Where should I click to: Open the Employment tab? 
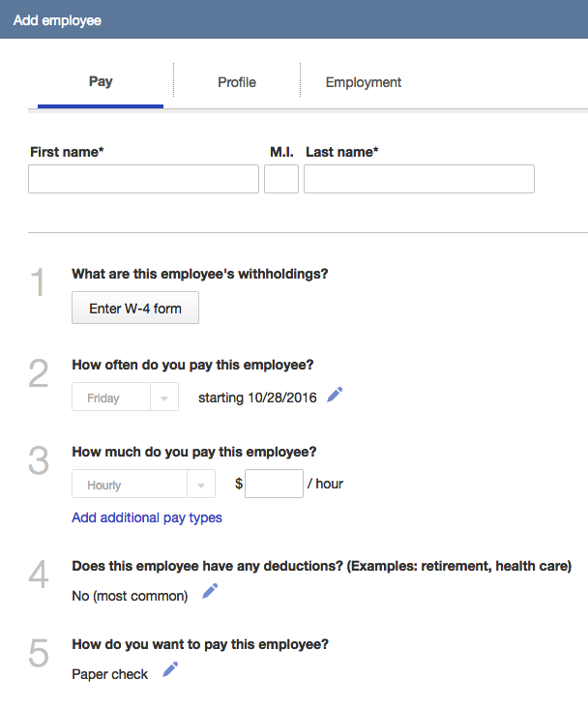click(364, 82)
